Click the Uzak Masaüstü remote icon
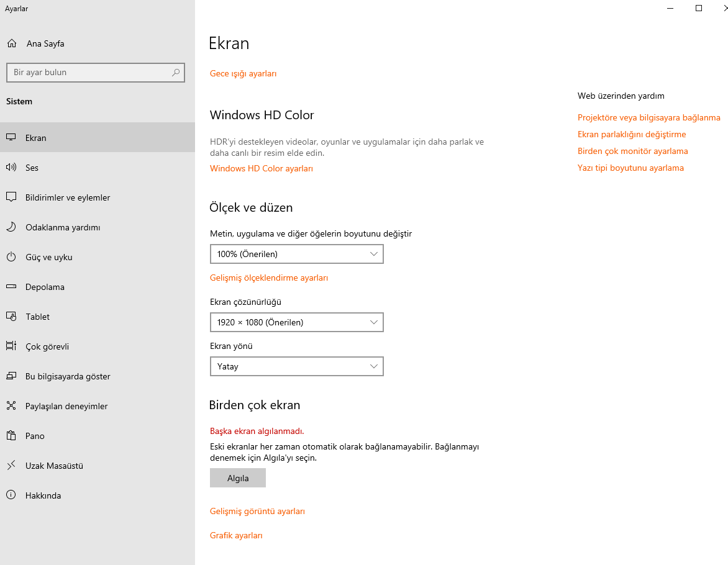This screenshot has width=728, height=565. [x=11, y=465]
